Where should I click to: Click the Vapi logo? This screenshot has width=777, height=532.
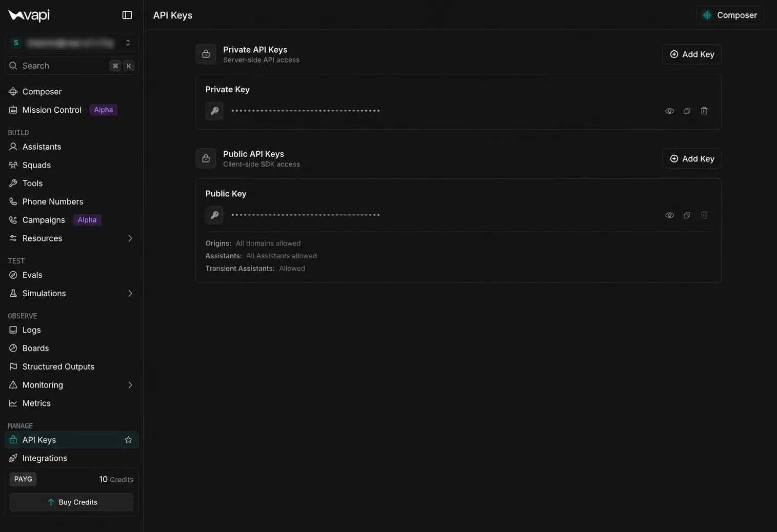point(29,15)
